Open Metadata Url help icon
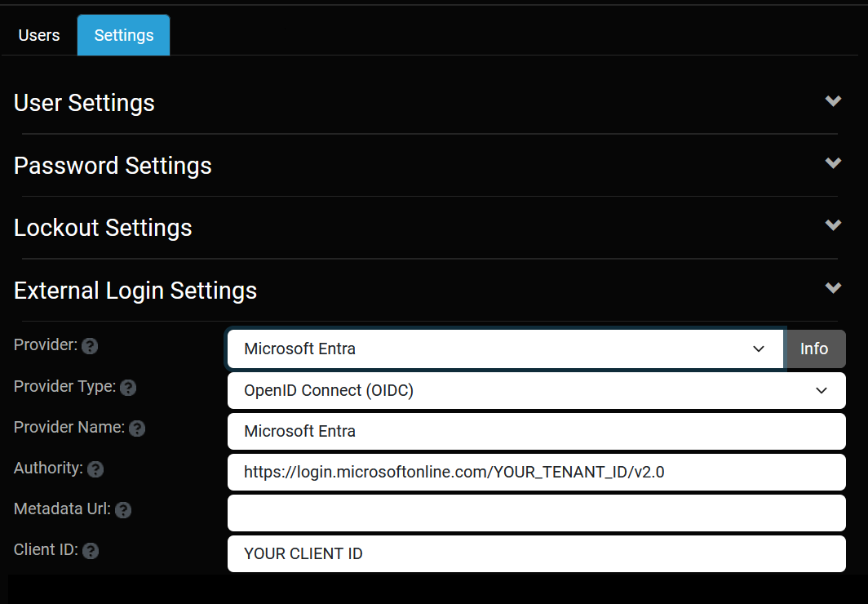Image resolution: width=868 pixels, height=604 pixels. [x=123, y=510]
